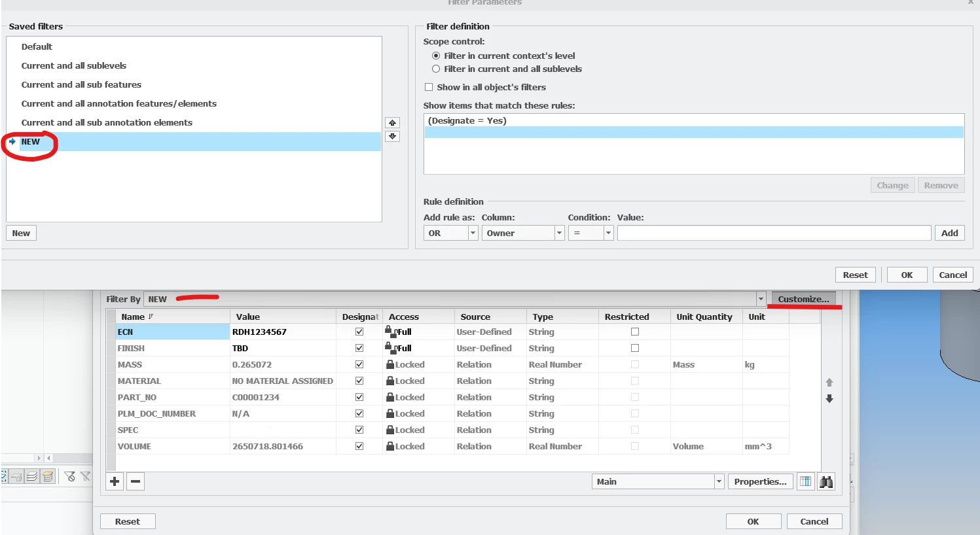Select 'Filter in current and all sublevels' radio
The image size is (980, 535).
[x=436, y=69]
